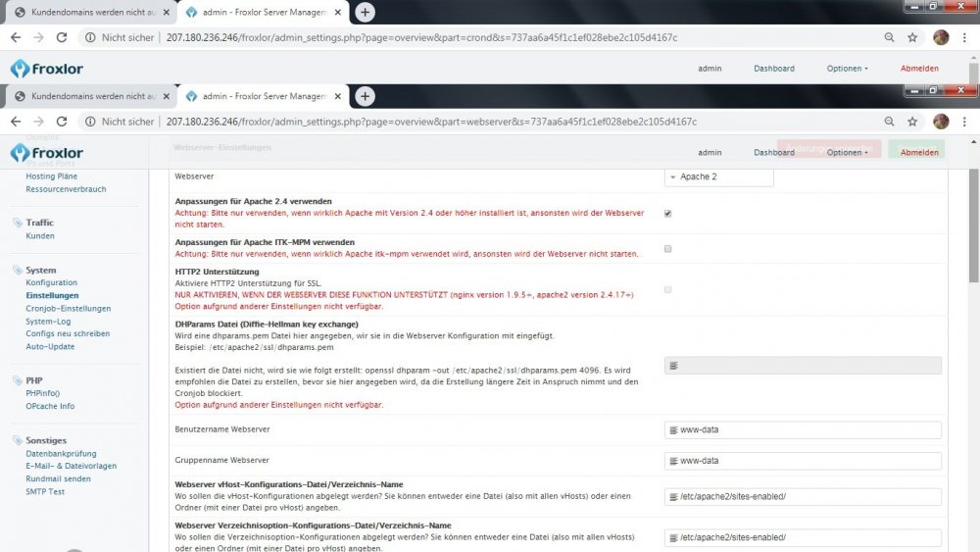Reload the webserver settings page
The width and height of the screenshot is (980, 552).
[x=62, y=122]
